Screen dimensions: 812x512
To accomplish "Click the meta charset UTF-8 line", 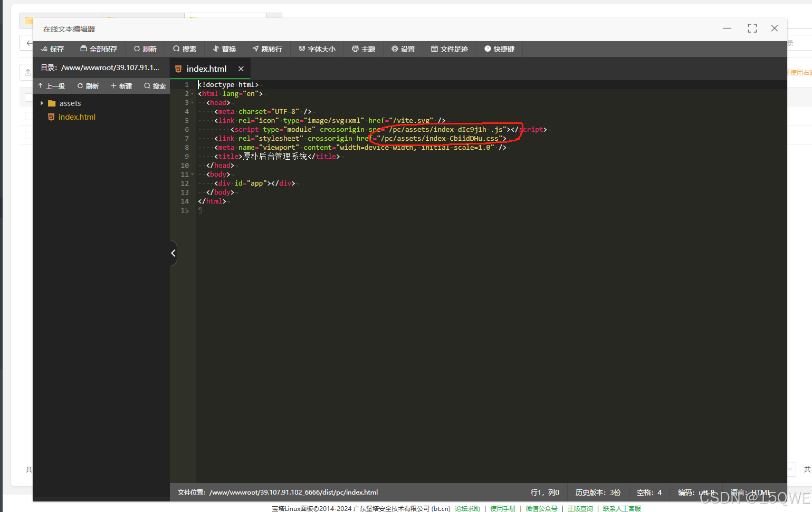I will [x=263, y=112].
